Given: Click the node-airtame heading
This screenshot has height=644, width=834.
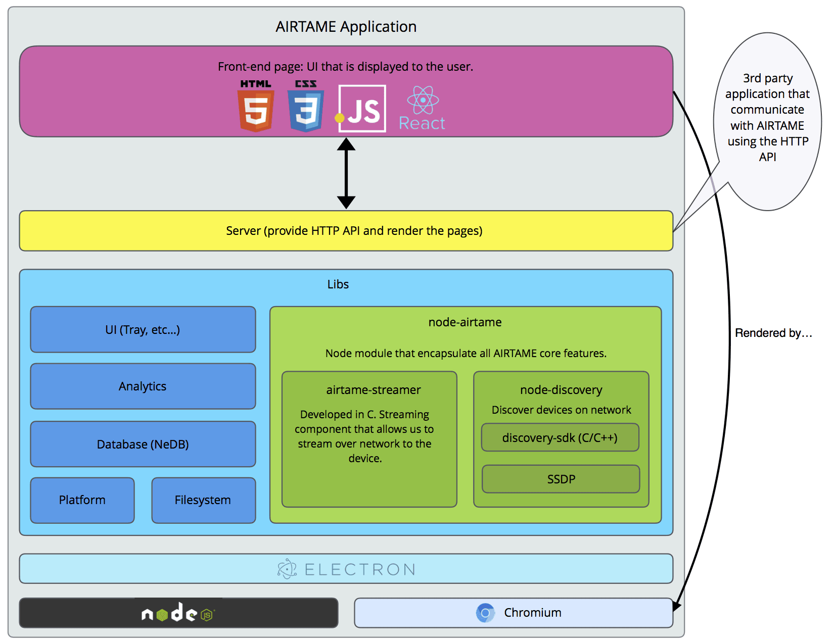Looking at the screenshot, I should point(465,322).
